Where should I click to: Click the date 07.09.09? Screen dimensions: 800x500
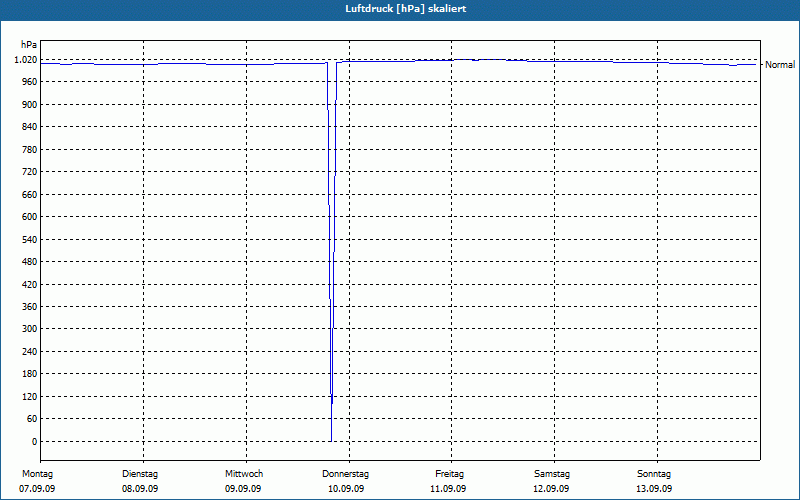point(37,489)
